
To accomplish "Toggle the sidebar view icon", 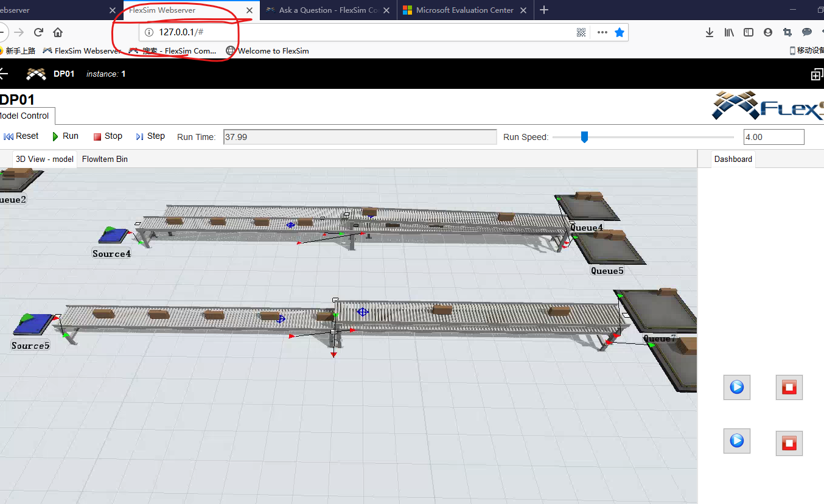I will coord(749,32).
